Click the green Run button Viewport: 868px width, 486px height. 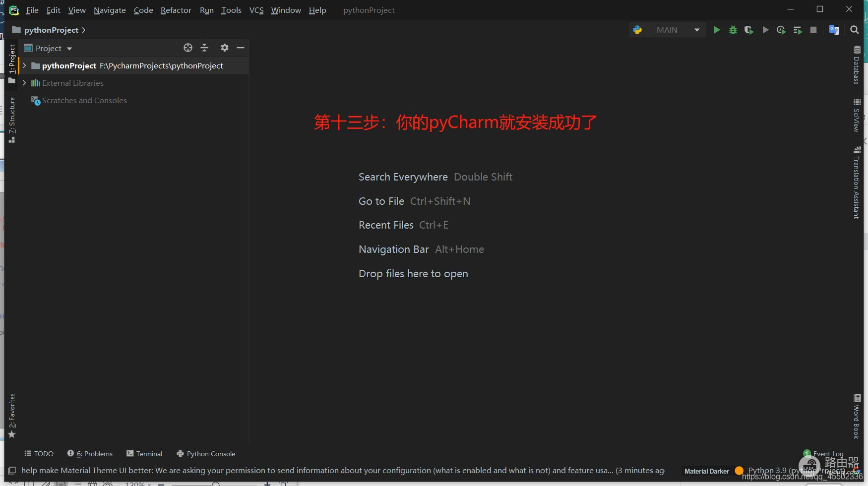pyautogui.click(x=717, y=30)
